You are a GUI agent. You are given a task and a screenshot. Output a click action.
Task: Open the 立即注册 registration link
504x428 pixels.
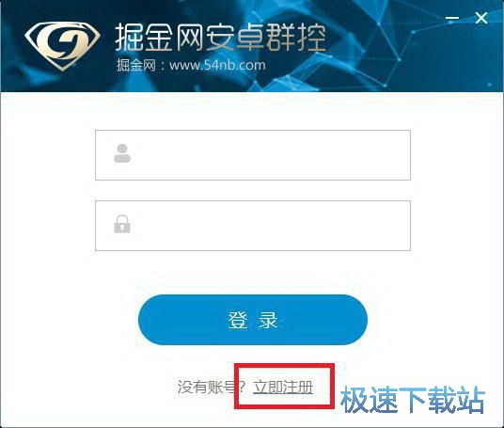click(x=283, y=388)
